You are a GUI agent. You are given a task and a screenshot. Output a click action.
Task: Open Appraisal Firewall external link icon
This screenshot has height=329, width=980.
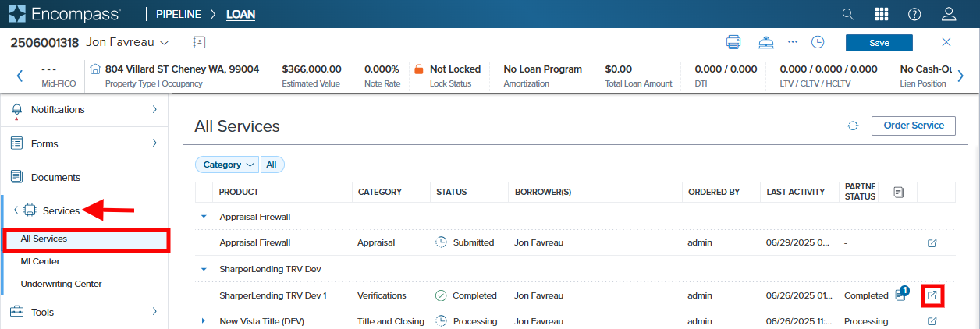[x=932, y=242]
